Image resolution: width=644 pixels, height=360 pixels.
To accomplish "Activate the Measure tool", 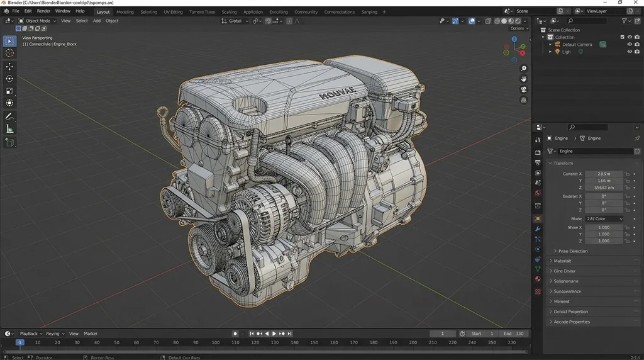I will pos(9,129).
